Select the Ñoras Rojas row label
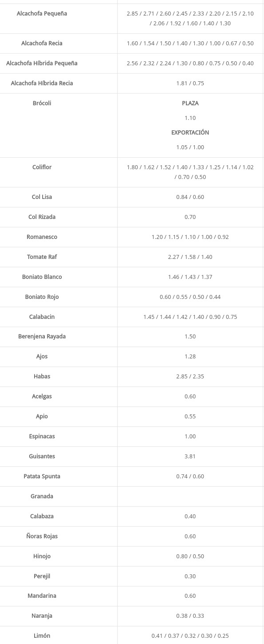The width and height of the screenshot is (264, 644). (x=42, y=537)
